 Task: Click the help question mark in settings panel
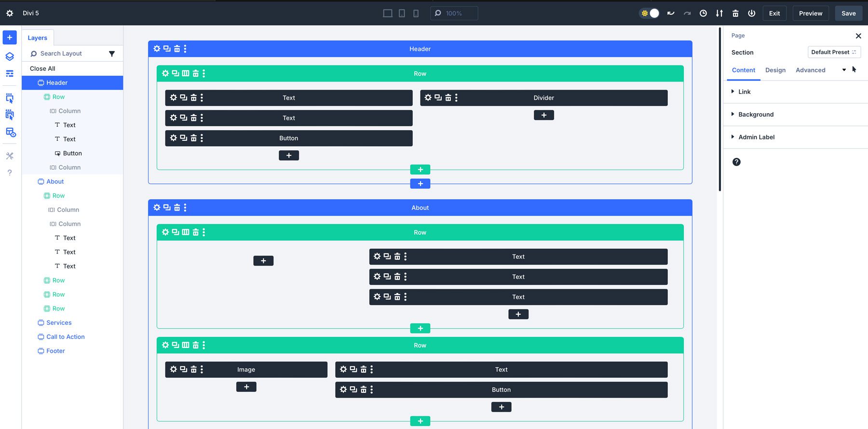[x=736, y=162]
